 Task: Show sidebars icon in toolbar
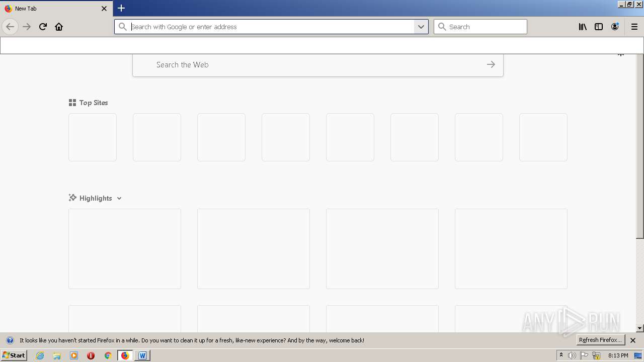pyautogui.click(x=599, y=27)
